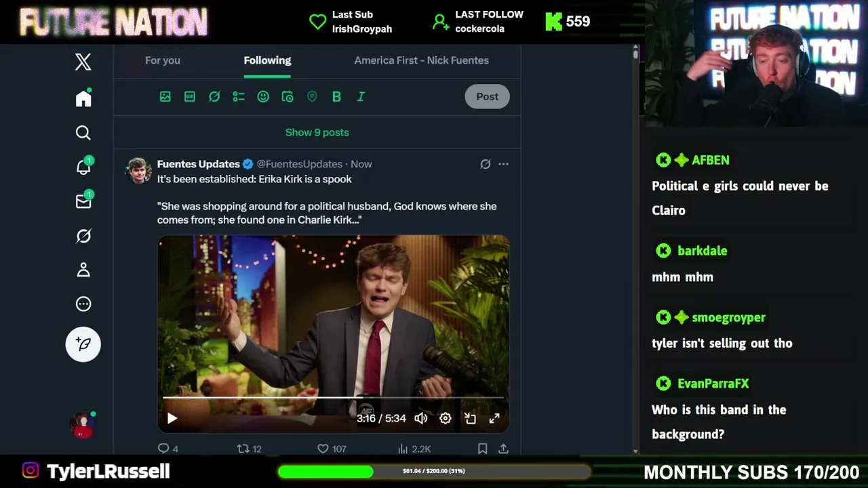
Task: Open Grok icon in left sidebar
Action: [83, 236]
